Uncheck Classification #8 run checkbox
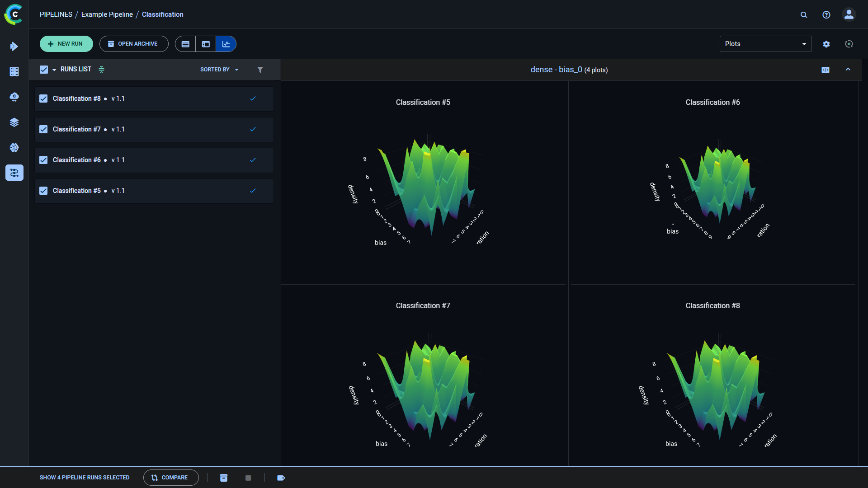Viewport: 868px width, 488px height. click(x=43, y=99)
